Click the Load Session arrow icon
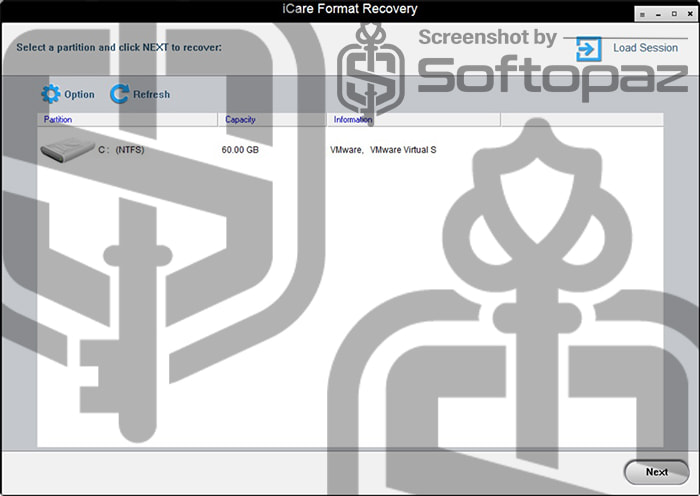This screenshot has width=700, height=496. (588, 49)
